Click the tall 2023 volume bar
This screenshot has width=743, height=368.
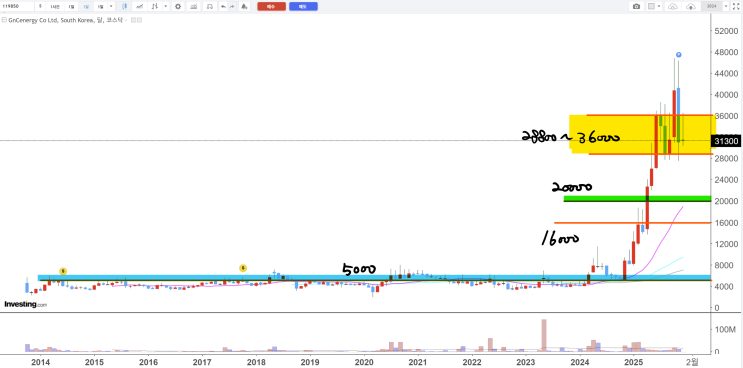click(x=544, y=335)
